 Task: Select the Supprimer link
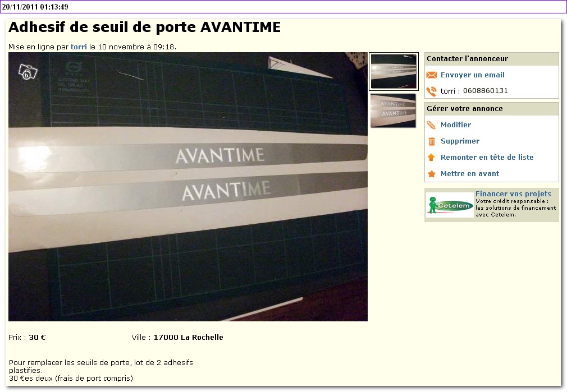point(460,141)
